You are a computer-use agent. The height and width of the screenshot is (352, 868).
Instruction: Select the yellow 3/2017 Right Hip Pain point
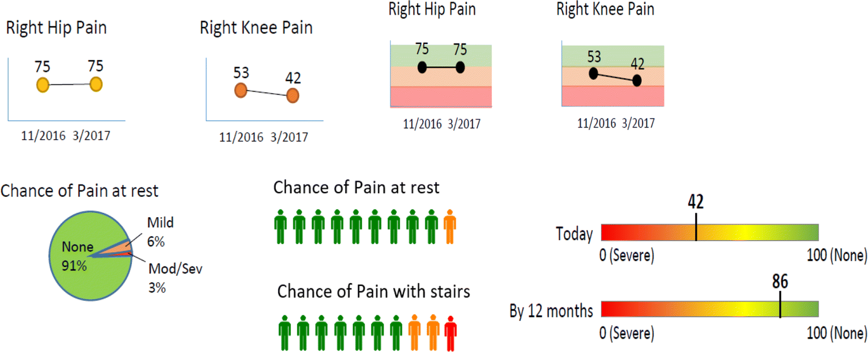tap(96, 84)
